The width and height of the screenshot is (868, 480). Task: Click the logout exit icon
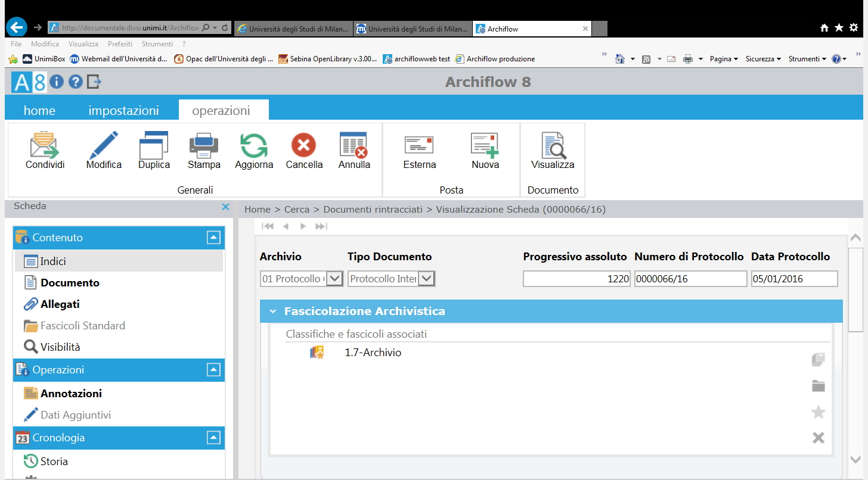point(94,82)
